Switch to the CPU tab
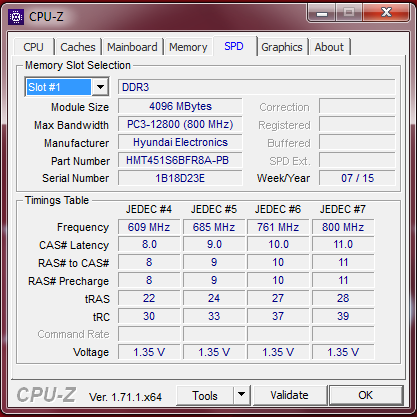 click(34, 47)
